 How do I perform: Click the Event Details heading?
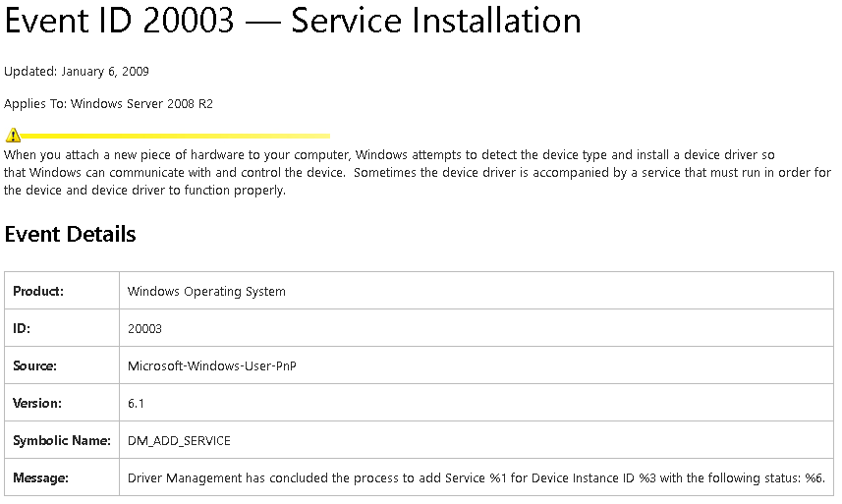point(71,234)
